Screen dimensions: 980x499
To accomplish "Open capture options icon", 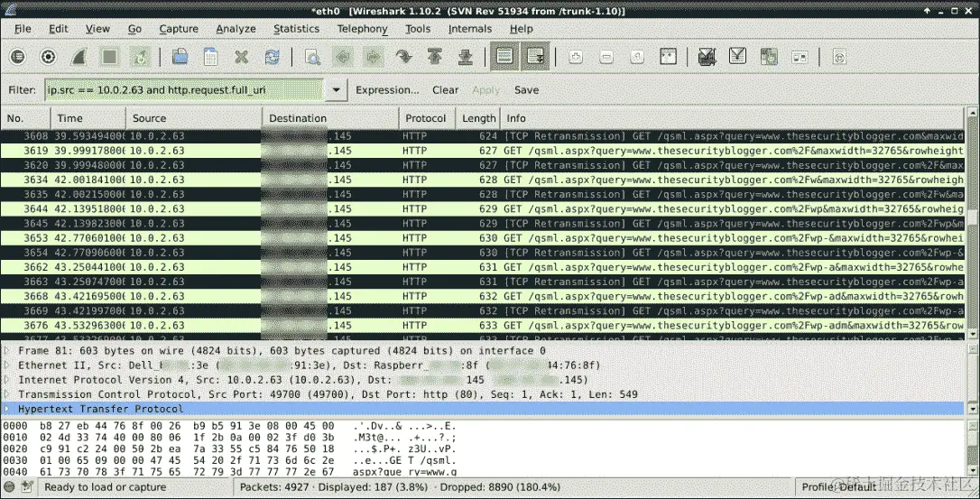I will tap(48, 57).
